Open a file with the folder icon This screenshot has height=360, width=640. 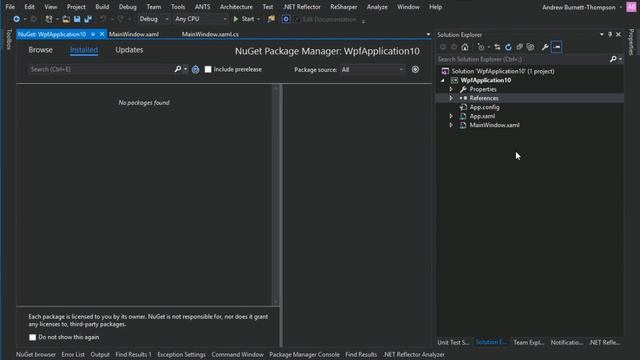pyautogui.click(x=66, y=19)
